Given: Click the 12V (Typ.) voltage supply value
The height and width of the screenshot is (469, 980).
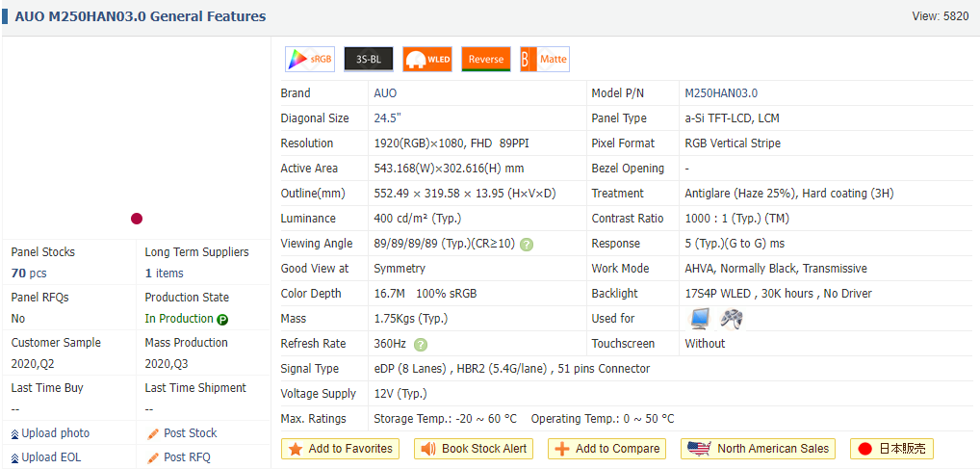Looking at the screenshot, I should coord(400,393).
